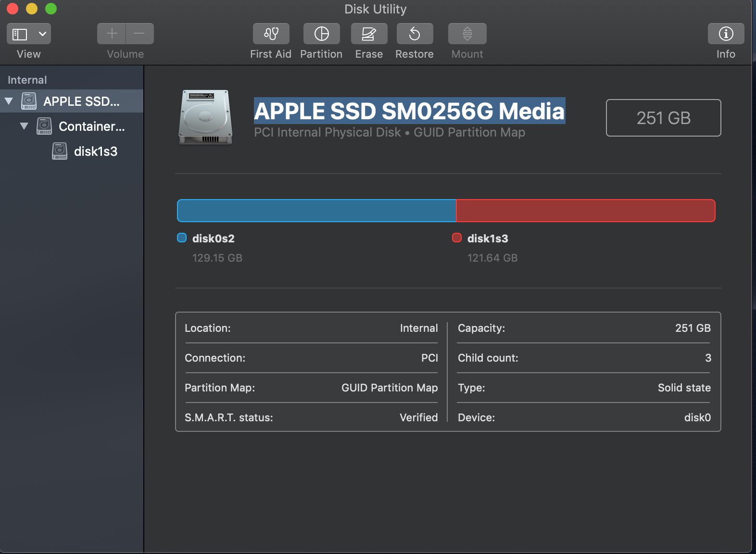The width and height of the screenshot is (756, 554).
Task: Click the large hard drive image
Action: (205, 117)
